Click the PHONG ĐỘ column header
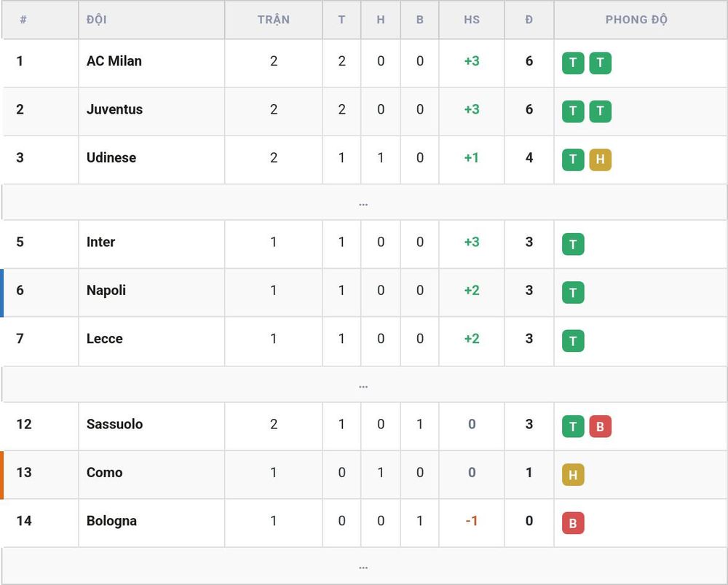 636,20
